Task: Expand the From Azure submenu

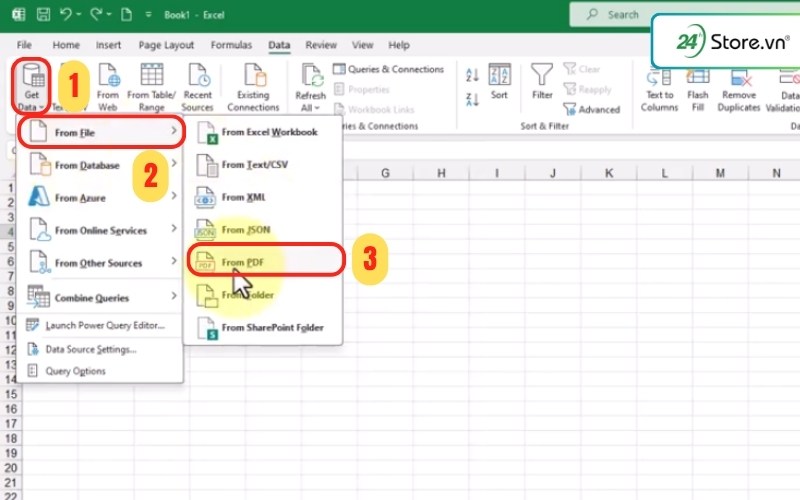Action: click(x=101, y=197)
